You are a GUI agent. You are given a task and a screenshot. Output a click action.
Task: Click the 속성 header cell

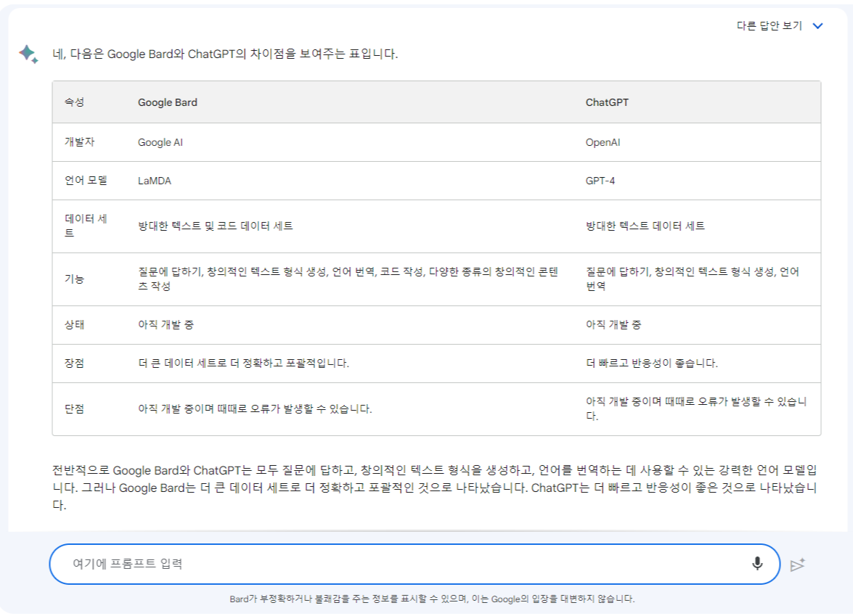coord(75,102)
